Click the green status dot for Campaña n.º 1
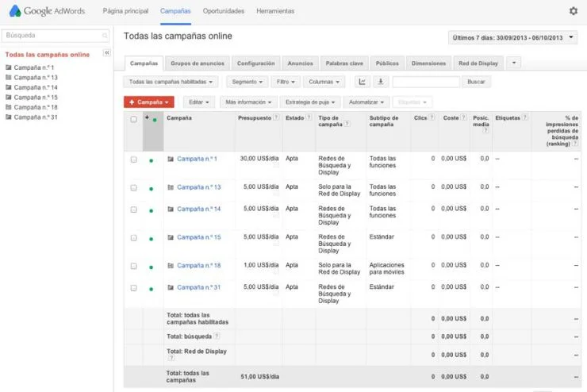Viewport: 587px width, 392px height. 152,159
